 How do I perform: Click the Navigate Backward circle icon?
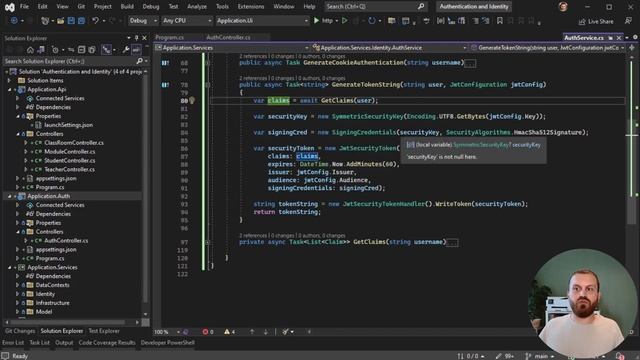(14, 20)
